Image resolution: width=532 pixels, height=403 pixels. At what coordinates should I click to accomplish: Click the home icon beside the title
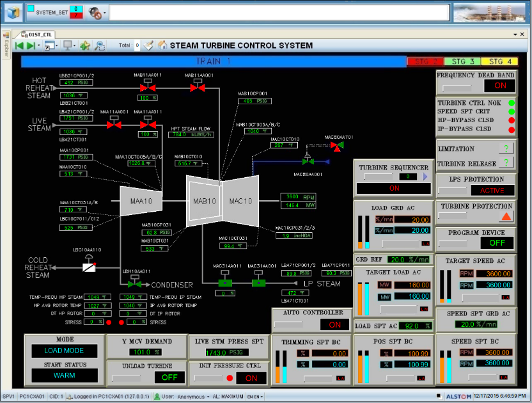pos(162,45)
